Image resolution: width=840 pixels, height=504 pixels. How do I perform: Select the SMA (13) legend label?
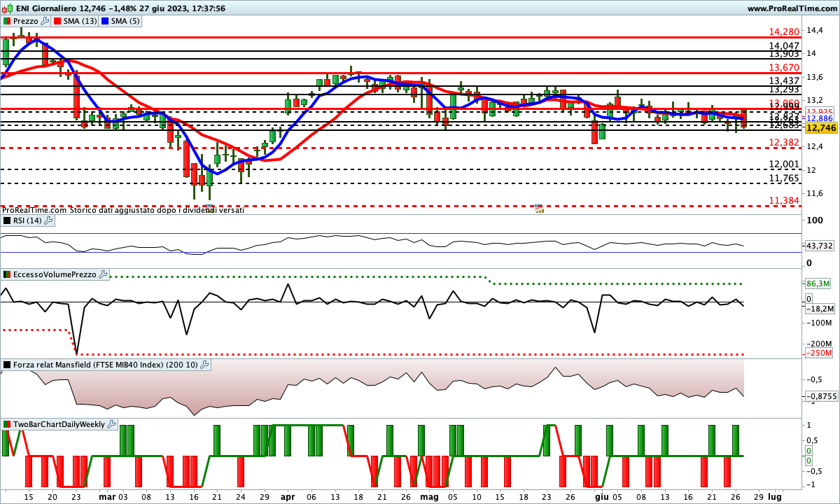click(x=80, y=21)
